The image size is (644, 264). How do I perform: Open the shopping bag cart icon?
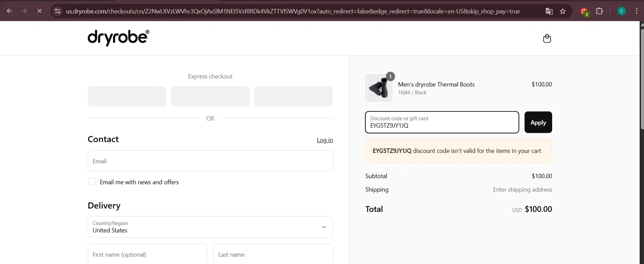pos(547,38)
